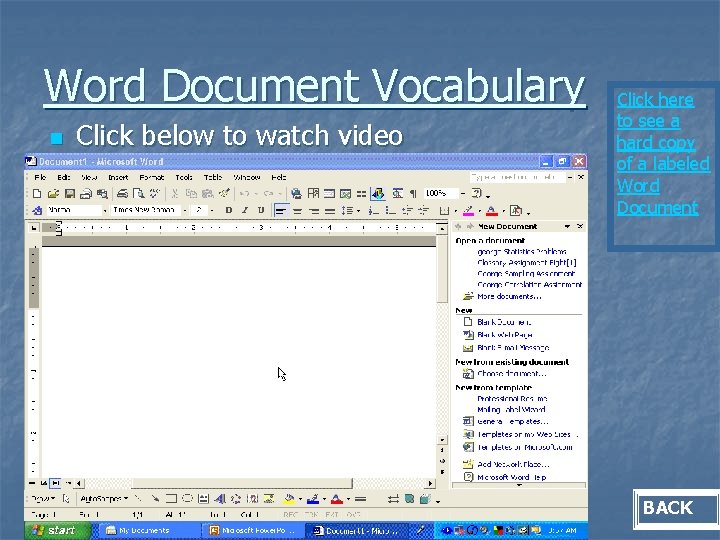The image size is (720, 540).
Task: Toggle Bold formatting
Action: (x=228, y=210)
